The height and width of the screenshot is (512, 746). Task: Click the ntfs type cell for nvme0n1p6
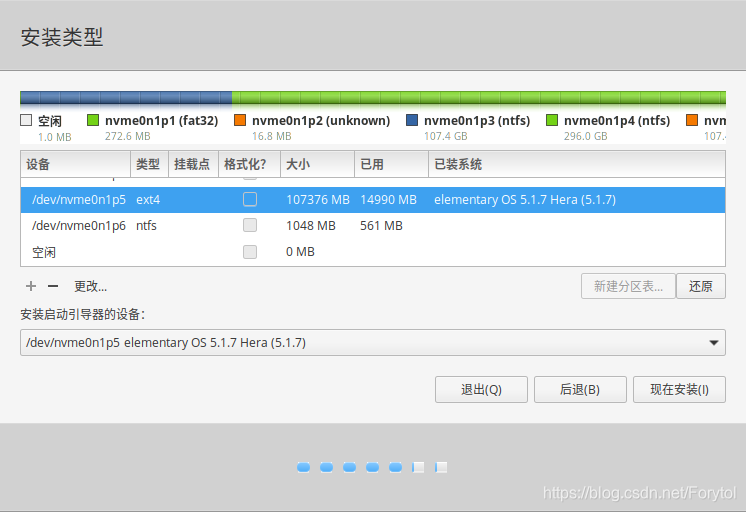pos(146,226)
